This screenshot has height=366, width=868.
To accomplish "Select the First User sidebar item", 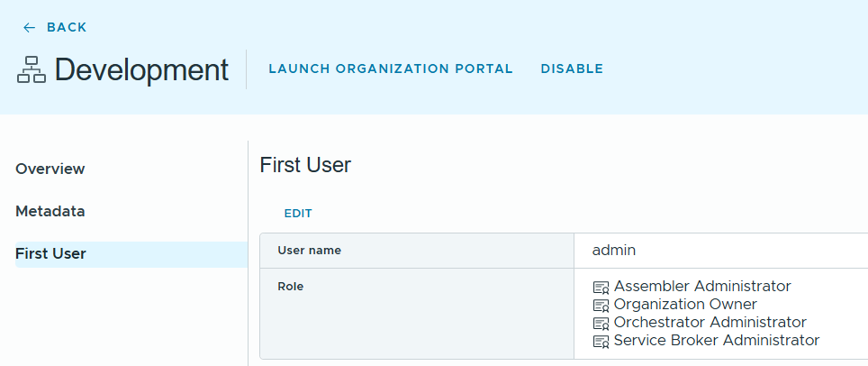I will (51, 253).
